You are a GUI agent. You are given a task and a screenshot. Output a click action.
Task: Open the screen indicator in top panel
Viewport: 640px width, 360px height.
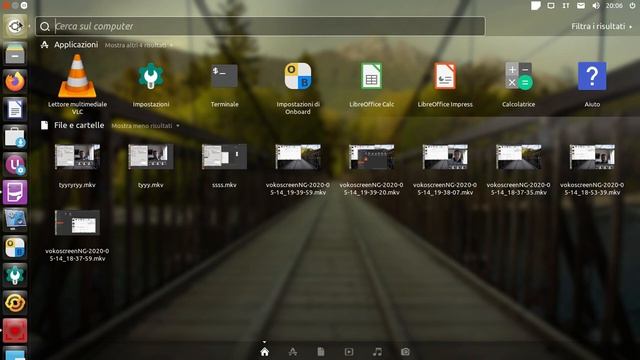pos(551,5)
